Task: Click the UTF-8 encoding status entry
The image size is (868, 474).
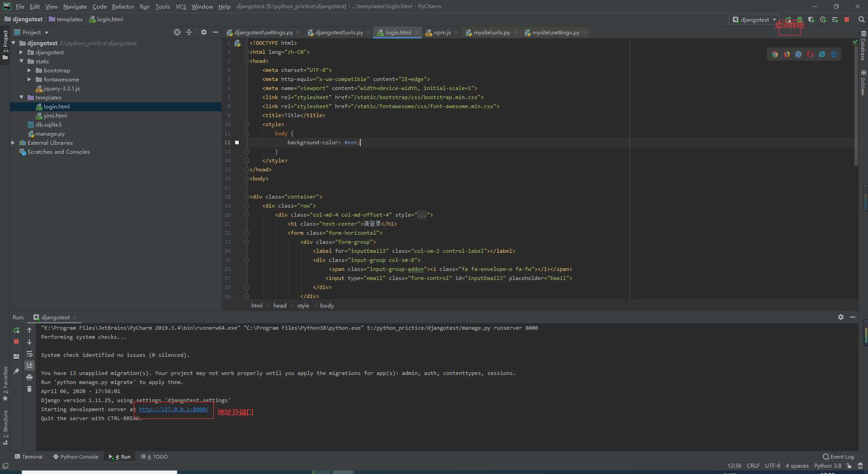Action: click(x=772, y=466)
